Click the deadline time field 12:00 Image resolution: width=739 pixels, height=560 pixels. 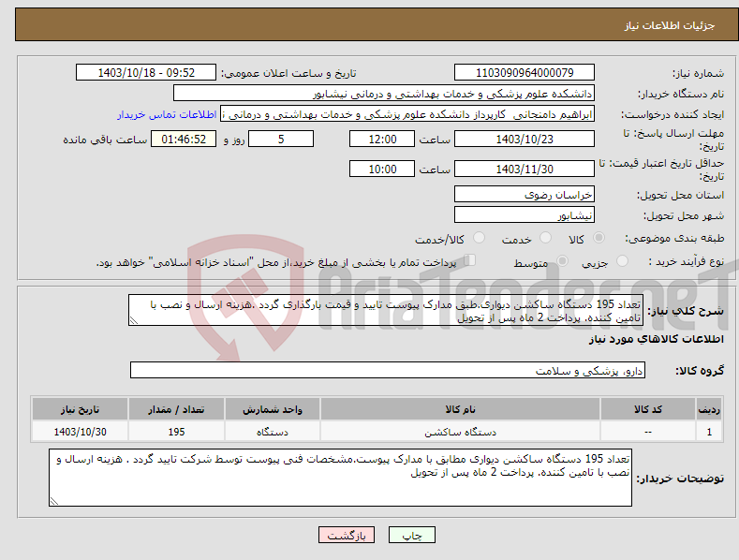[x=382, y=139]
